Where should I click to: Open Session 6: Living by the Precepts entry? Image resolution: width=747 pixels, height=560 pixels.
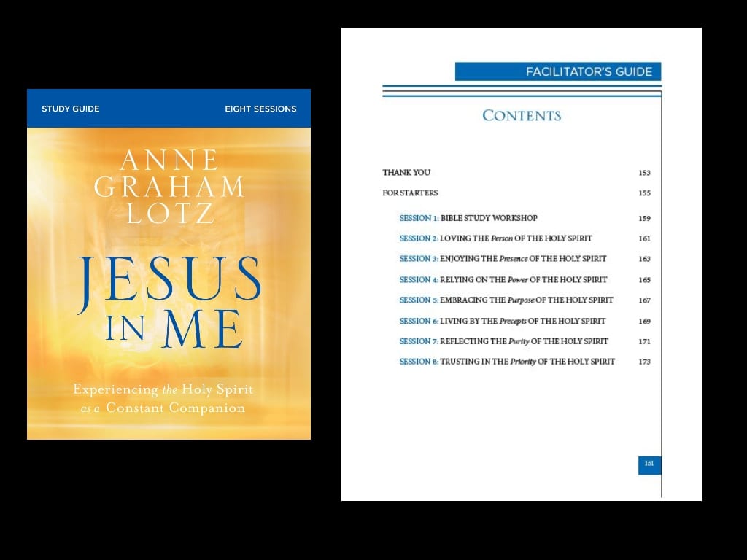coord(503,321)
